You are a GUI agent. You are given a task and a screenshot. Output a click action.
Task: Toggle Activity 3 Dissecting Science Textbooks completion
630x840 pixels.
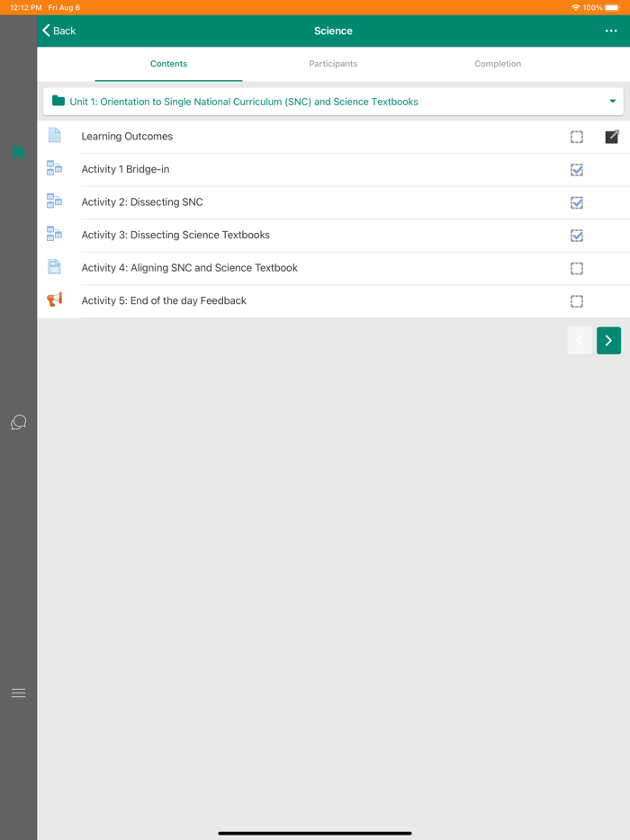click(x=577, y=236)
